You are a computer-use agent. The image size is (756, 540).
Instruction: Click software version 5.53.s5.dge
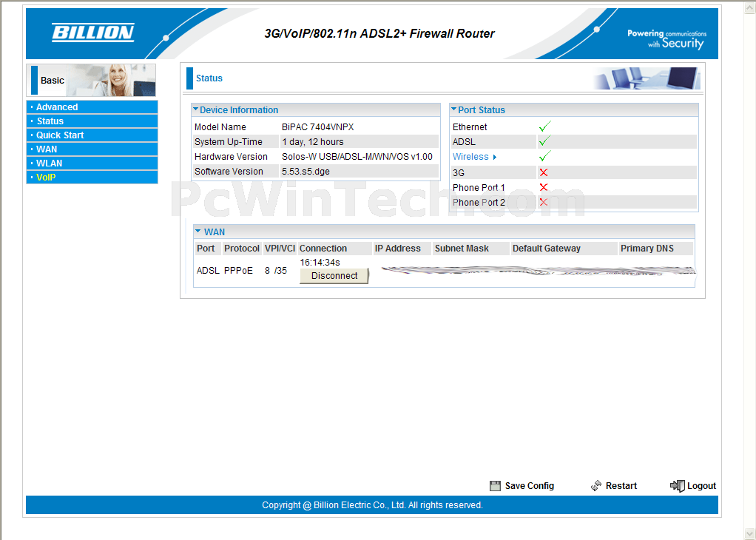pos(306,171)
